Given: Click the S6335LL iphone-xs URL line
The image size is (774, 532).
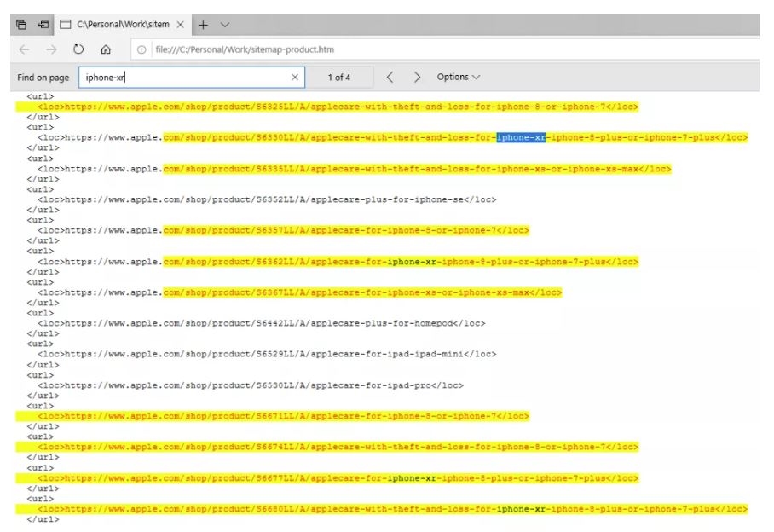Looking at the screenshot, I should [x=354, y=169].
